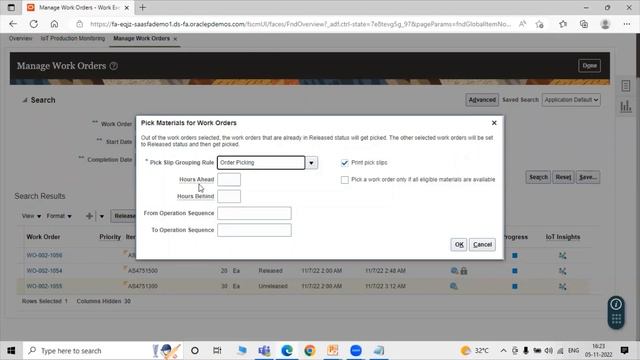Open a new browser tab

click(142, 7)
